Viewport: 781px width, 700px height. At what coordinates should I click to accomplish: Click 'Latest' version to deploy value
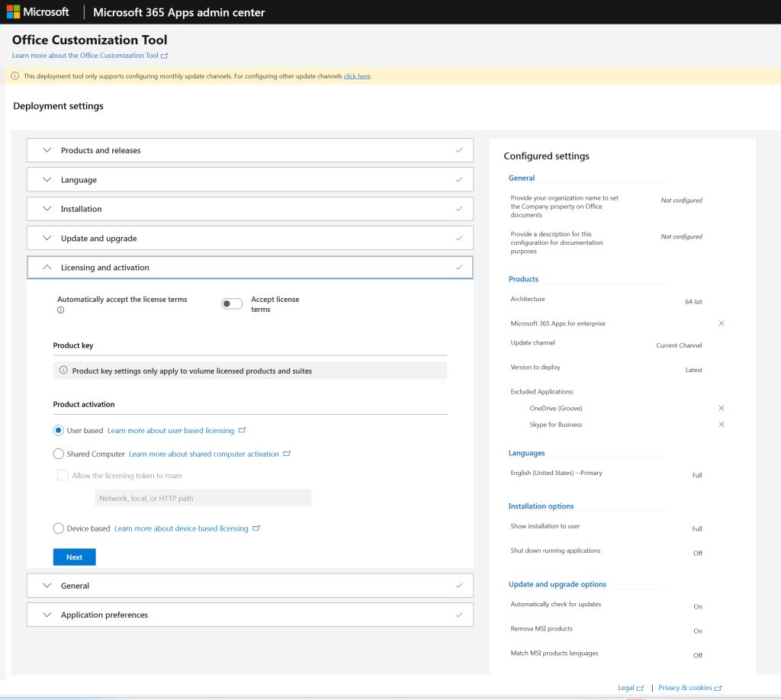click(x=693, y=370)
